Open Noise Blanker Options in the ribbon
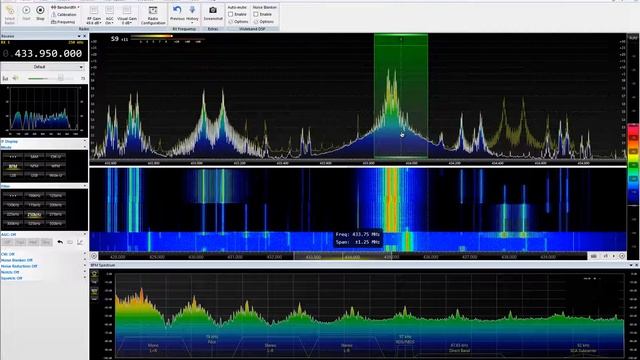The image size is (640, 360). [x=264, y=22]
